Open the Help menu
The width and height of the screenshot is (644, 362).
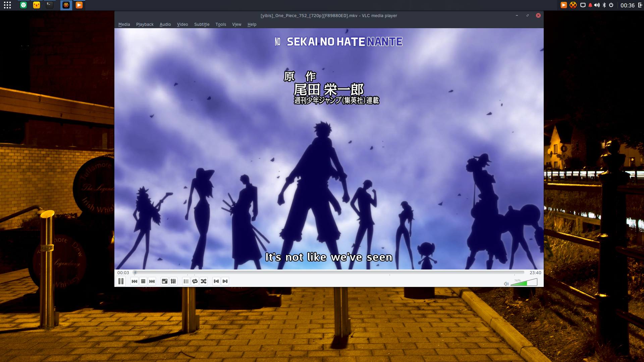click(x=252, y=24)
